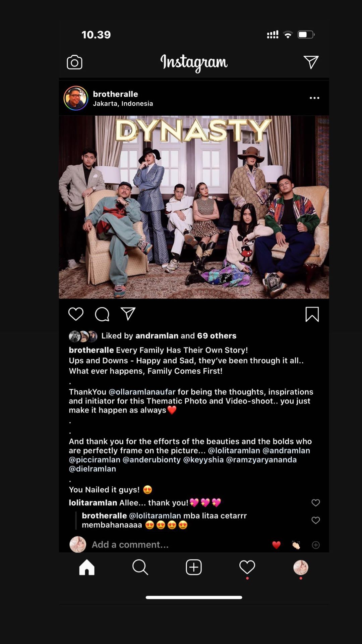This screenshot has height=644, width=362.
Task: Share post via paper plane below photo
Action: [x=128, y=314]
